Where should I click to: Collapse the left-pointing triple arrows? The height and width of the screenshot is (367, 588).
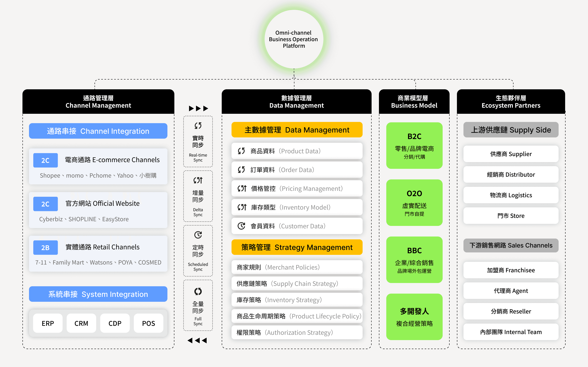(197, 340)
